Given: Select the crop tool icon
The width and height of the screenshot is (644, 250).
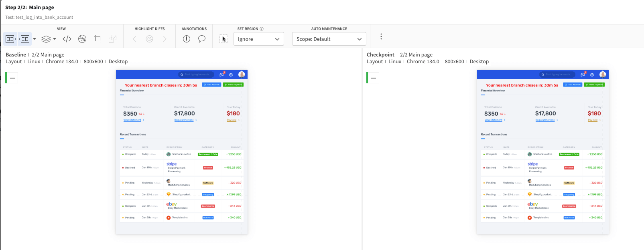Looking at the screenshot, I should coord(98,39).
